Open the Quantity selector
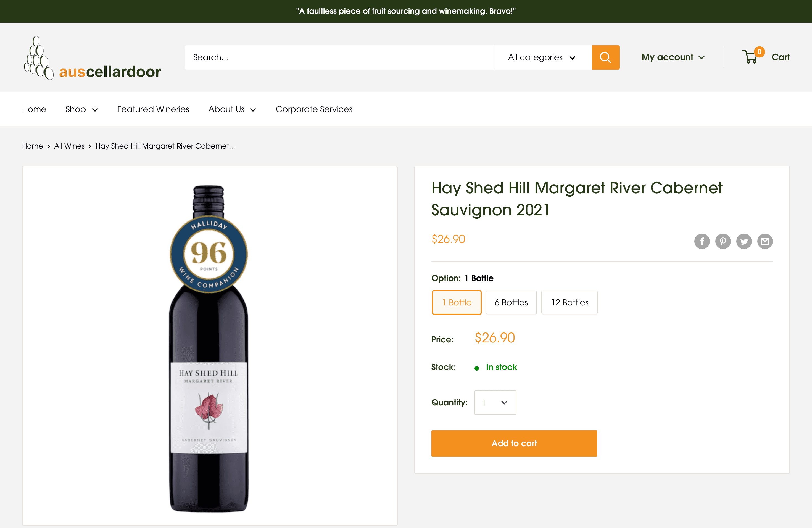Screen dimensions: 812x528 (495, 402)
